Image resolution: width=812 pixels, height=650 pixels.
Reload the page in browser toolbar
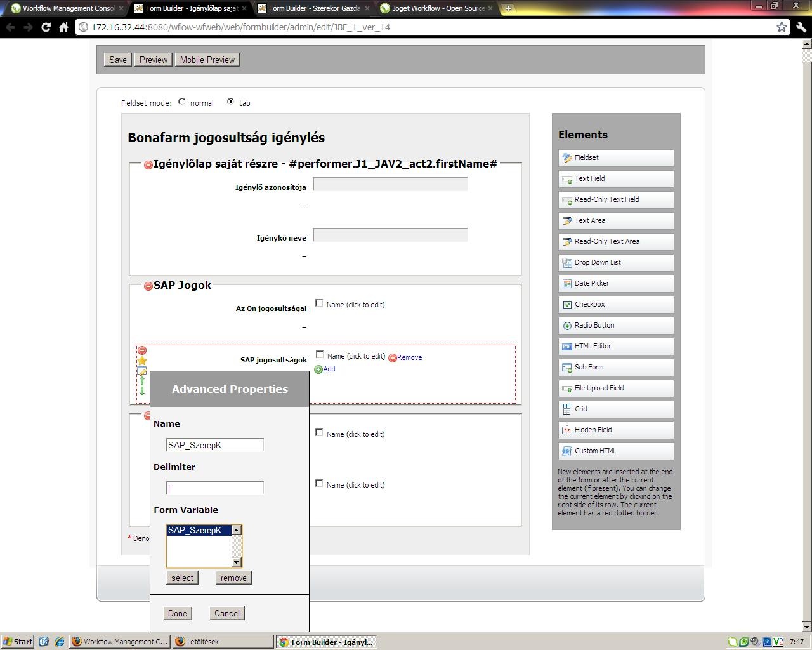pos(46,27)
